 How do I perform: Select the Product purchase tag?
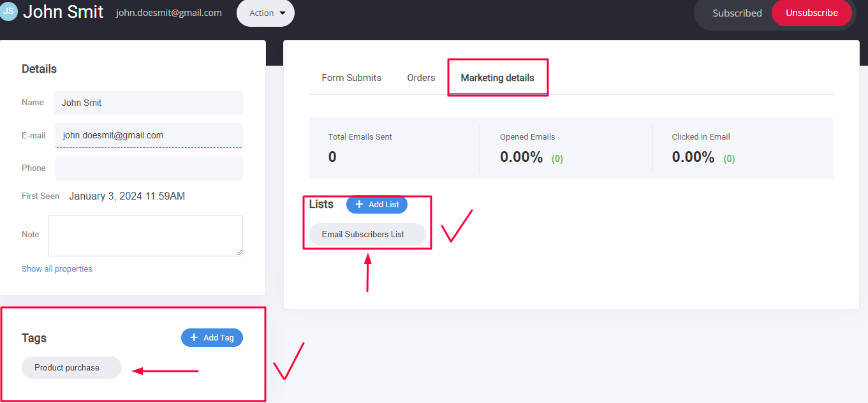tap(67, 368)
